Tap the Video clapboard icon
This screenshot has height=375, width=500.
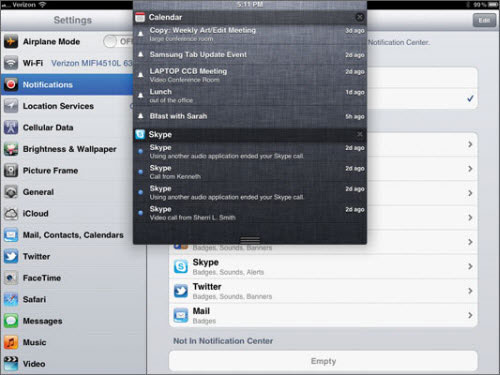click(x=11, y=364)
